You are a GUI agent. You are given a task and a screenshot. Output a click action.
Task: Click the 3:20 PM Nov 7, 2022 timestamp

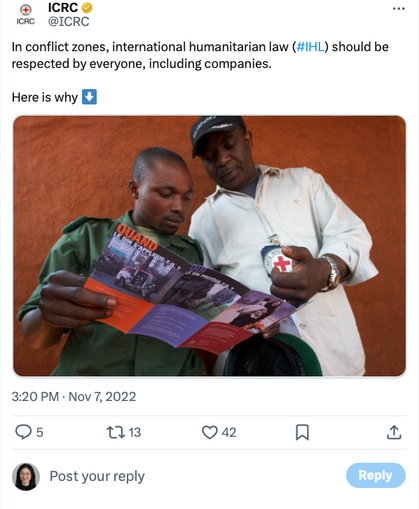click(74, 397)
